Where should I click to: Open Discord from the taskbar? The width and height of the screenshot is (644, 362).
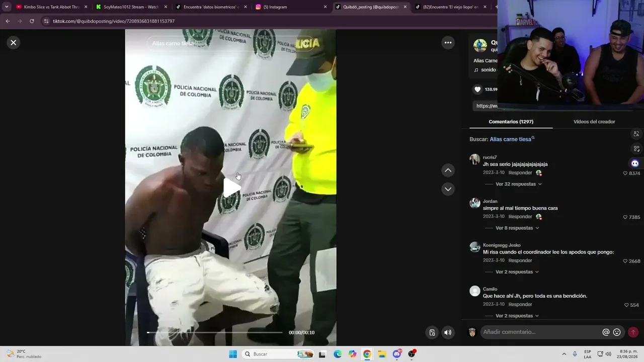click(397, 354)
